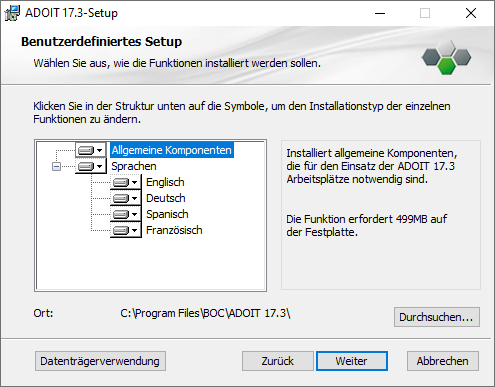Click the Durchsuchen... button
Screen dimensions: 495x387
(437, 317)
